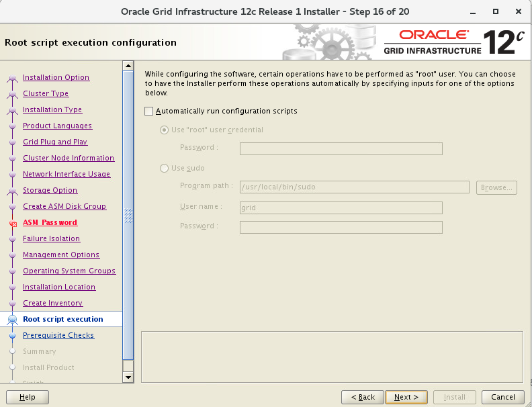Select the Use sudo radio option
Image resolution: width=532 pixels, height=407 pixels.
point(164,168)
